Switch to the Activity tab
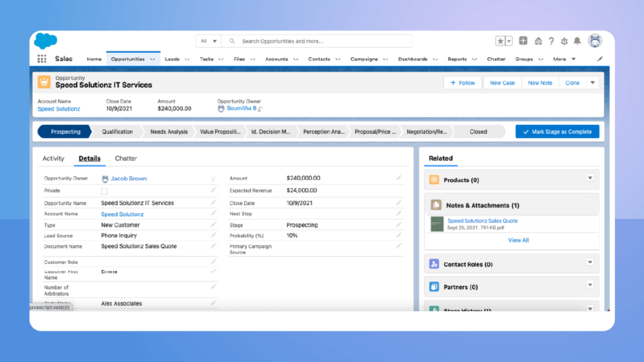Image resolution: width=644 pixels, height=362 pixels. [53, 158]
